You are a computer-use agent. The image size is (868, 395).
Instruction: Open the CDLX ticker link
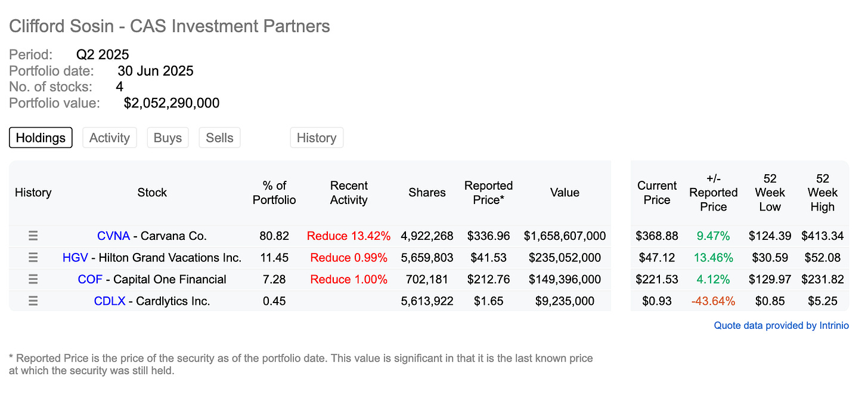point(110,301)
